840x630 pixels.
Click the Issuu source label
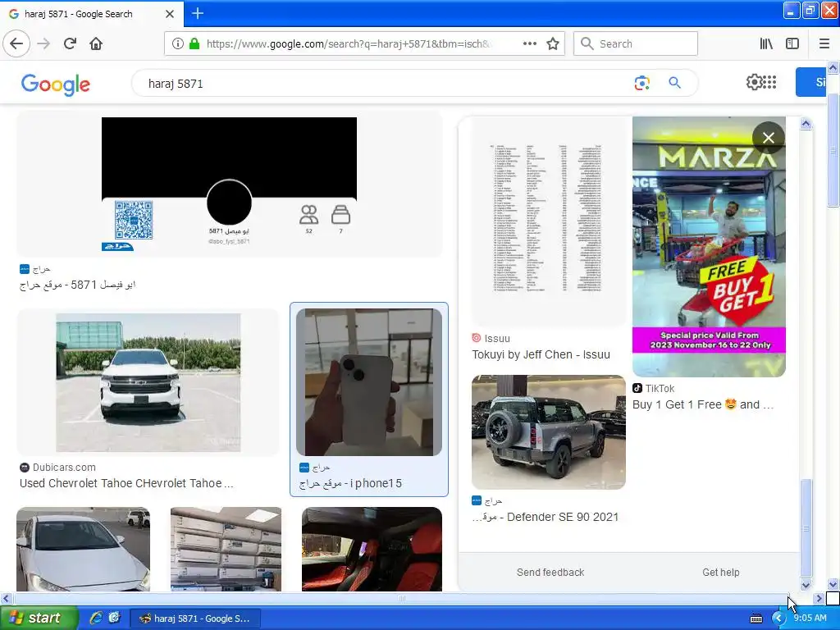pyautogui.click(x=497, y=339)
